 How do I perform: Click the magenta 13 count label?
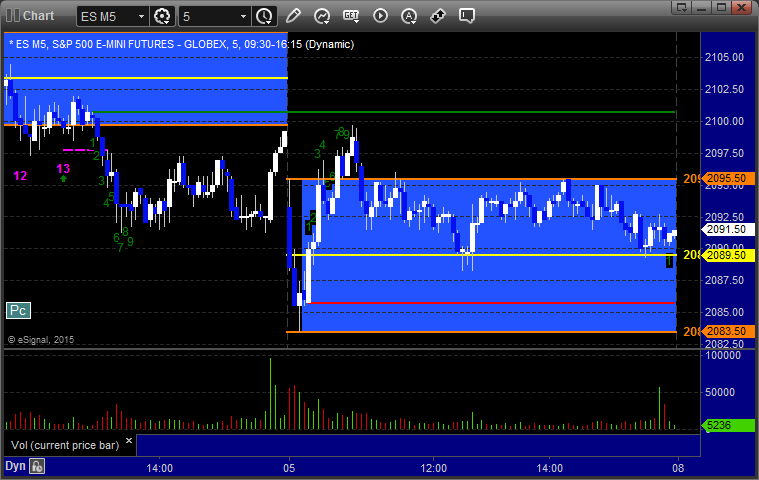(x=63, y=168)
